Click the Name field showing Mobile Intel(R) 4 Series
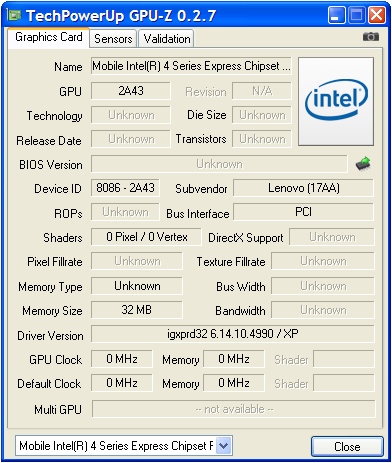392x463 pixels. pyautogui.click(x=191, y=66)
